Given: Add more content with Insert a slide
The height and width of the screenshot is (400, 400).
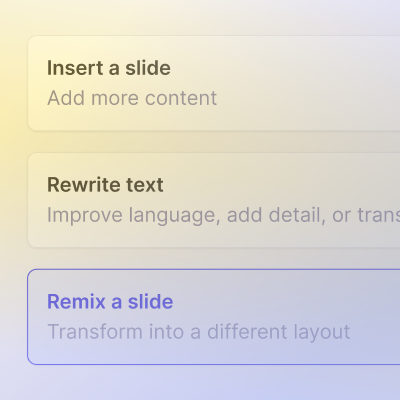Looking at the screenshot, I should (214, 83).
